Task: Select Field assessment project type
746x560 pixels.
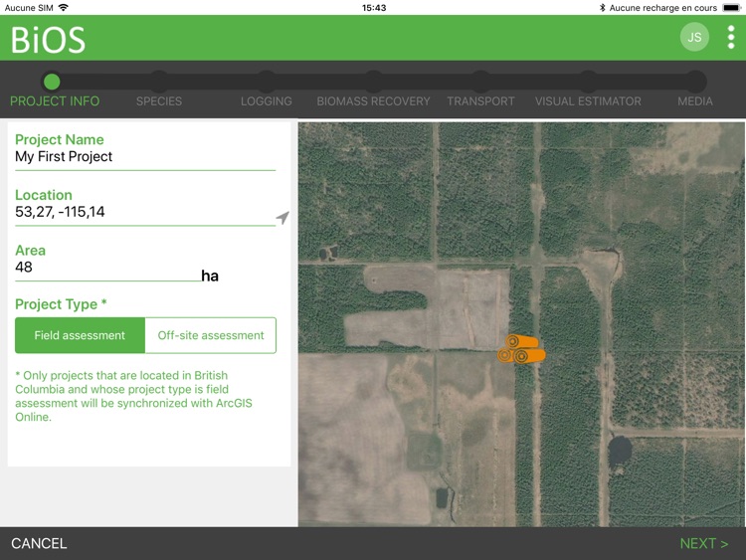Action: click(x=80, y=335)
